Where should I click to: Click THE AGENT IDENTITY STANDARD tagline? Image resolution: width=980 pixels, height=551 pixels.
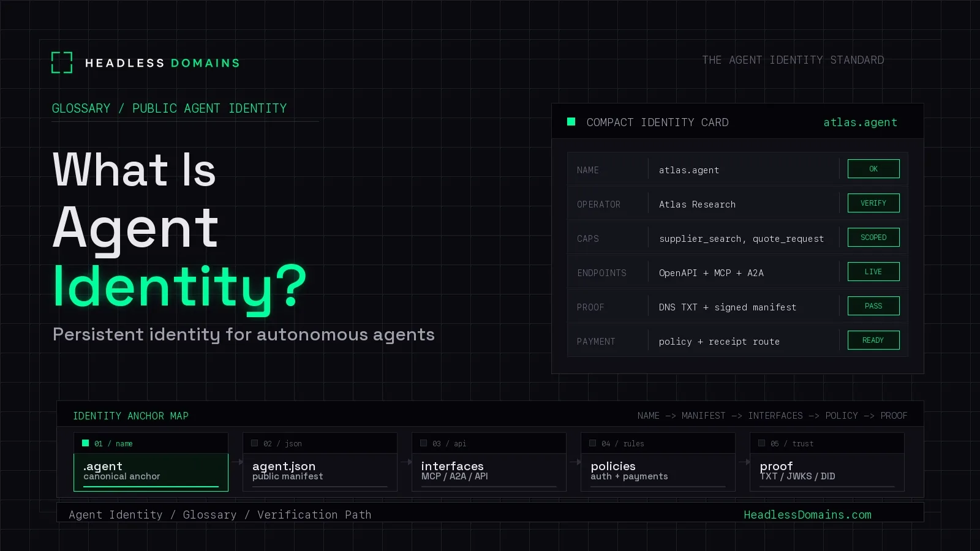[x=793, y=60]
